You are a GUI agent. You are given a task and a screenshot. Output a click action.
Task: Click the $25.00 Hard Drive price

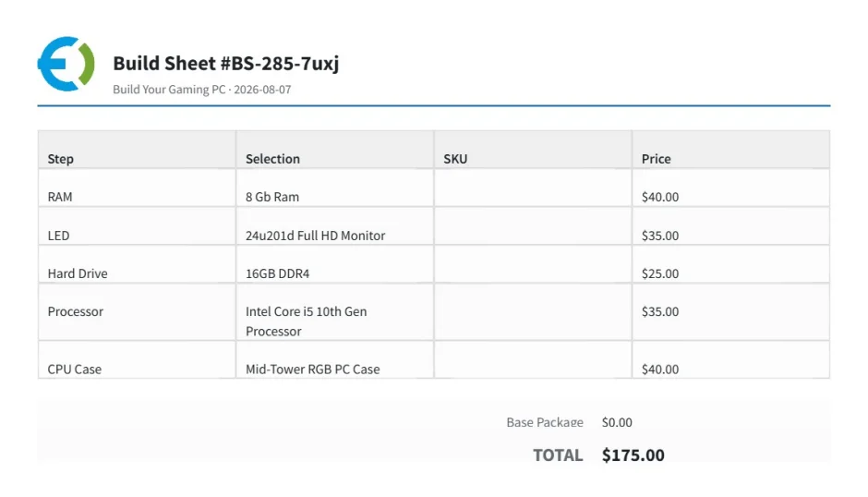(660, 273)
